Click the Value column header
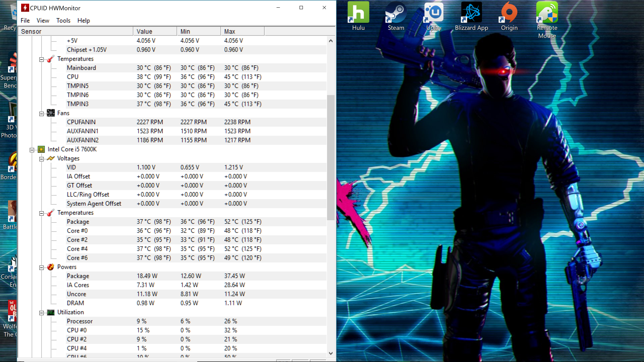The width and height of the screenshot is (644, 362). pos(155,32)
